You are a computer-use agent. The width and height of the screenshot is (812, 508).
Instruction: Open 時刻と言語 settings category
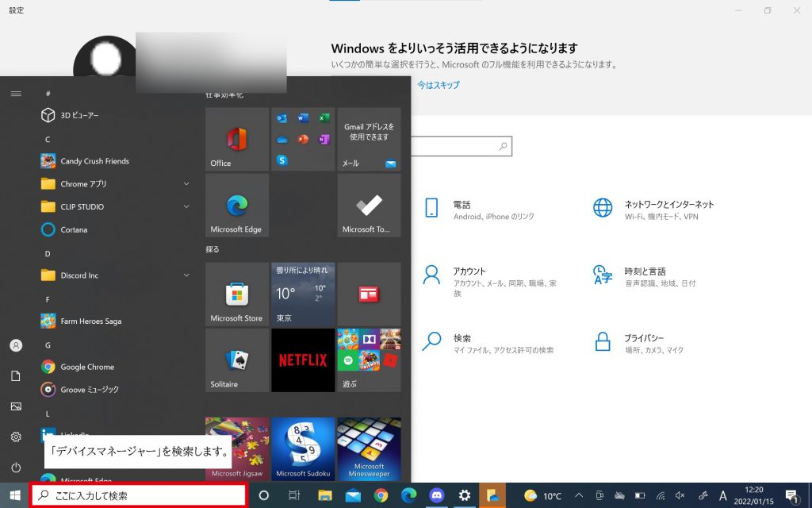tap(644, 276)
